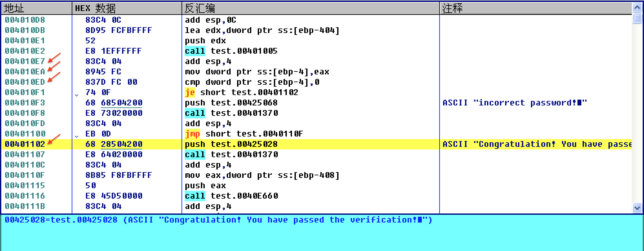Click the 反汇编 column header
644x251 pixels.
311,8
